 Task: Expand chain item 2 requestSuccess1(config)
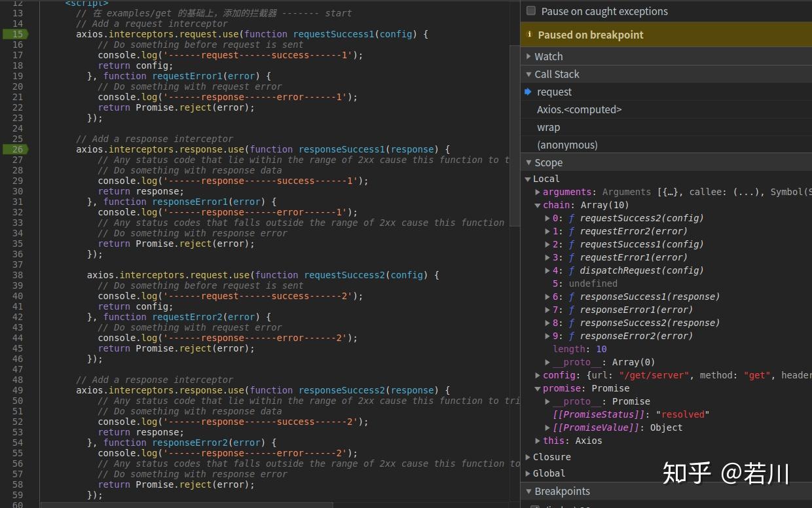click(547, 244)
